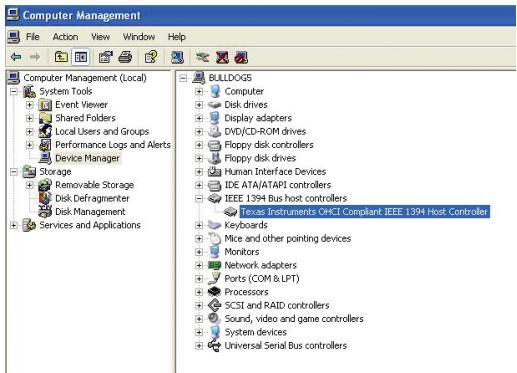Click the Performance Logs and Alerts icon

(x=45, y=145)
